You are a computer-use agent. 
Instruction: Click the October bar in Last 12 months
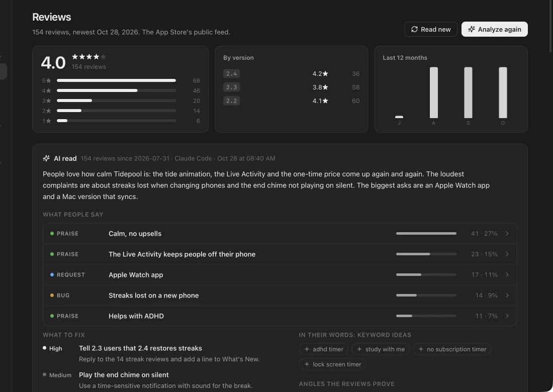pyautogui.click(x=503, y=92)
